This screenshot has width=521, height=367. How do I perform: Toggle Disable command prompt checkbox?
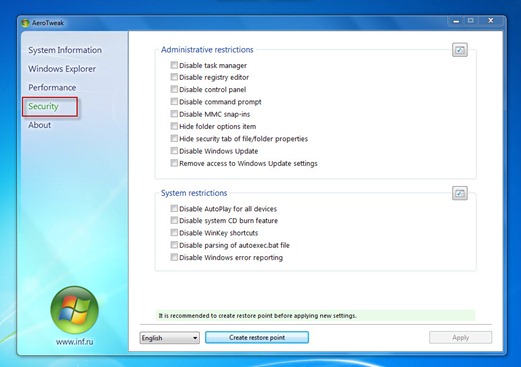[174, 101]
